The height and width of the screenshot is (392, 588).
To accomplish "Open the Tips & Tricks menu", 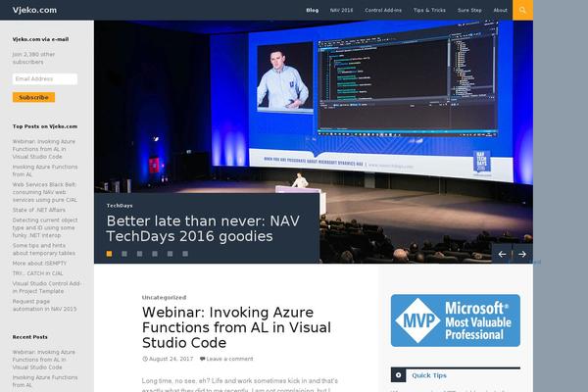I will point(429,10).
